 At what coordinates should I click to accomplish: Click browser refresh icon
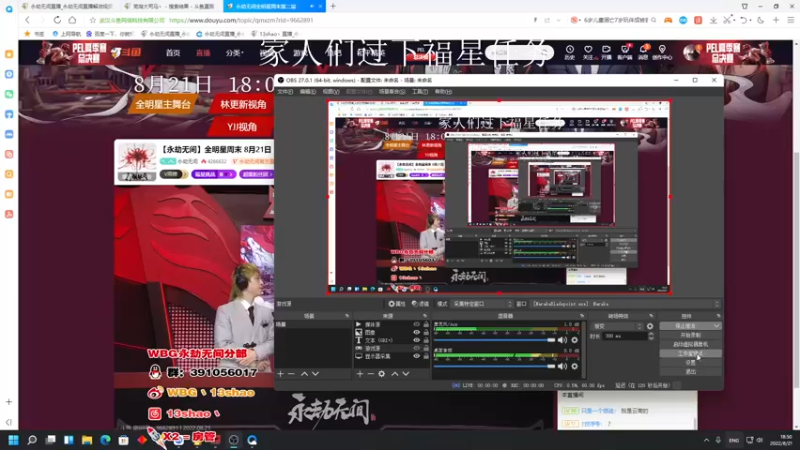(57, 20)
